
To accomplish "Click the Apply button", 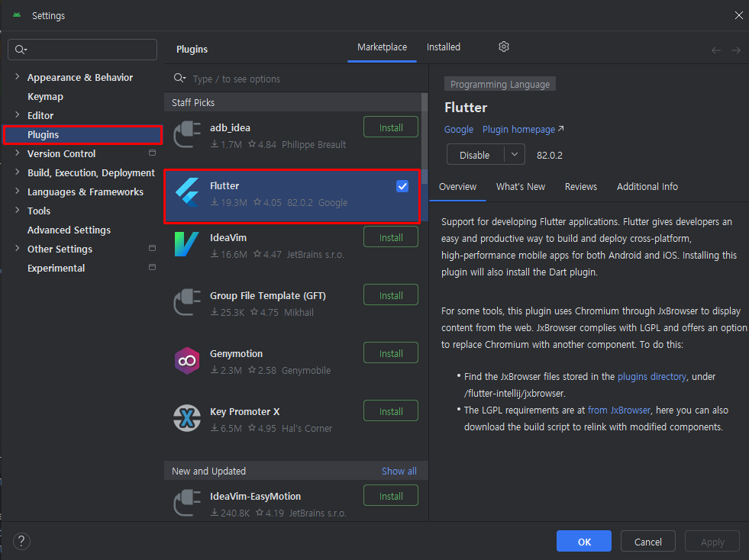I will [x=712, y=542].
